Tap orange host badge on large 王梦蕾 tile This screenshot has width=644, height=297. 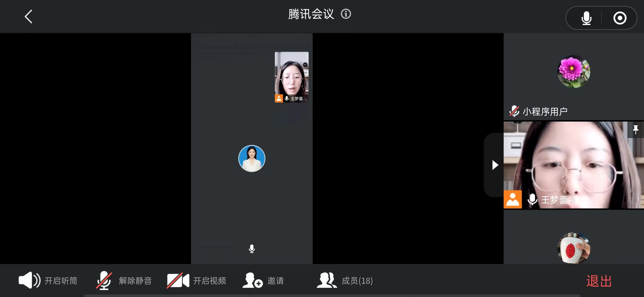point(512,199)
